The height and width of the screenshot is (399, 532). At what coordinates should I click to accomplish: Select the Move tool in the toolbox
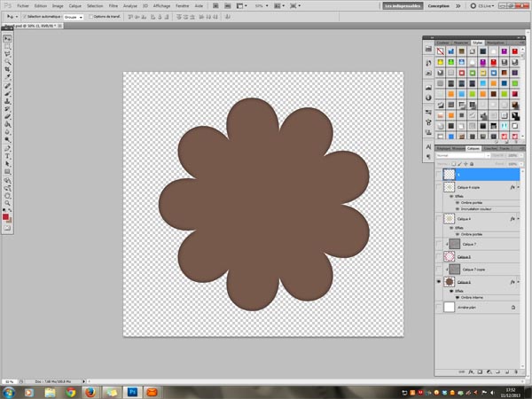pyautogui.click(x=7, y=39)
